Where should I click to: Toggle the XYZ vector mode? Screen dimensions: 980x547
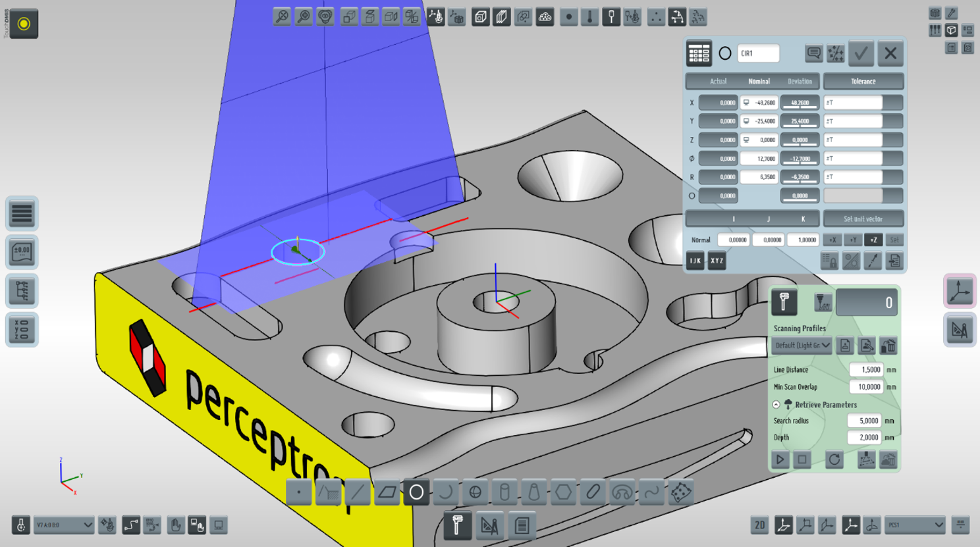click(717, 261)
